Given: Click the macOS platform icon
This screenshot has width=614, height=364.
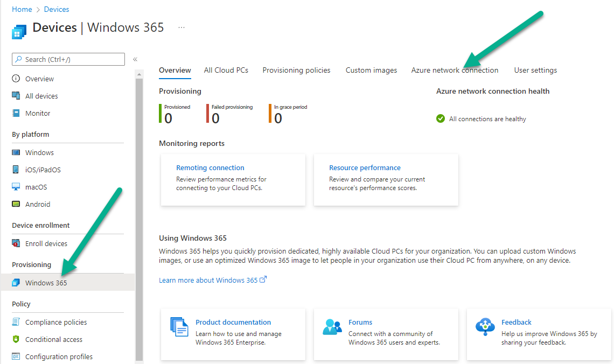Looking at the screenshot, I should (x=16, y=187).
